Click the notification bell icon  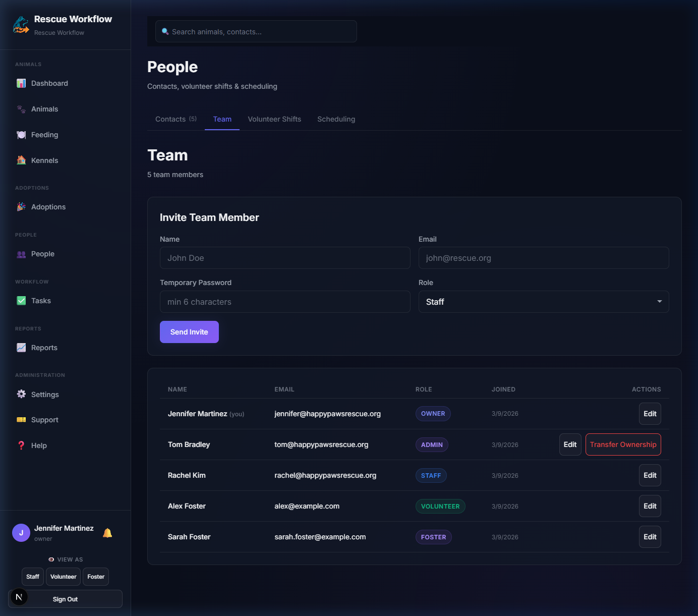pyautogui.click(x=107, y=533)
